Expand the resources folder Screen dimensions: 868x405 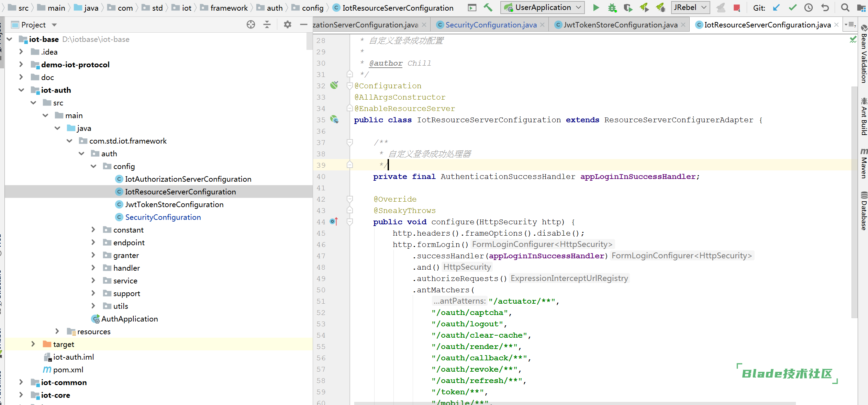[x=57, y=331]
